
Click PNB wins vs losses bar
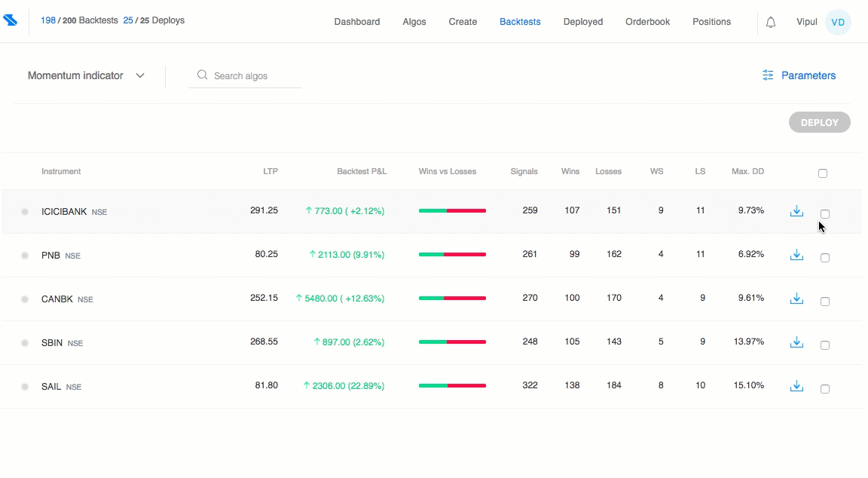click(452, 254)
